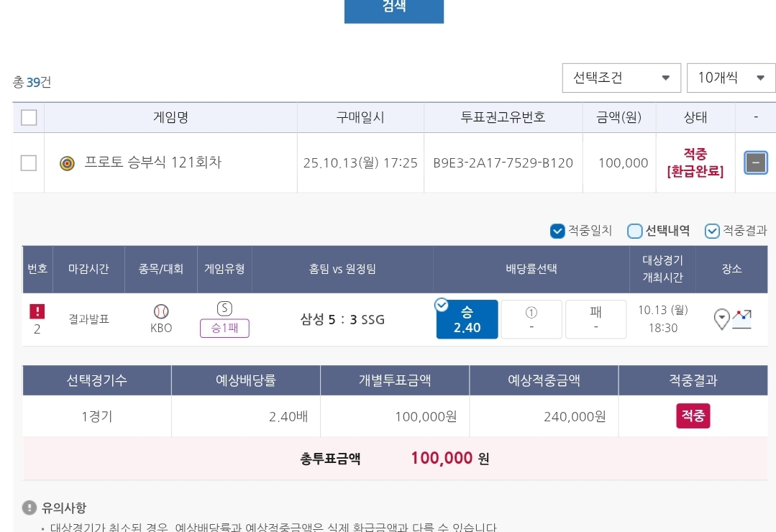This screenshot has width=776, height=532.
Task: Uncheck the 적중일치 checkbox
Action: pyautogui.click(x=557, y=231)
